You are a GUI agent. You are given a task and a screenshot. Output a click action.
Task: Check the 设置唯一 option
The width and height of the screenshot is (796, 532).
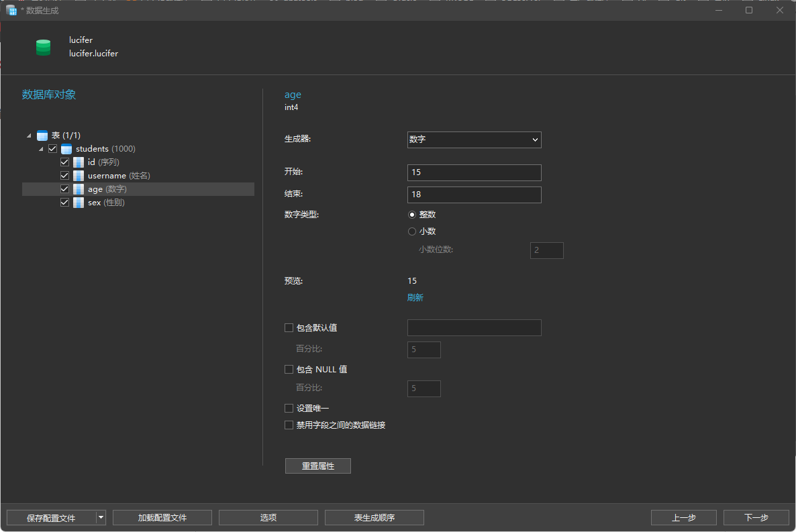289,408
